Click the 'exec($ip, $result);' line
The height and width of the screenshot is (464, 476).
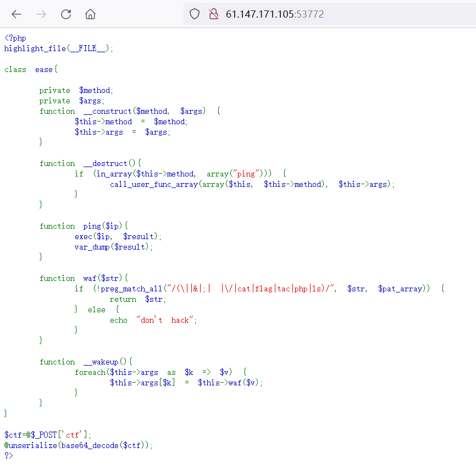click(x=118, y=236)
